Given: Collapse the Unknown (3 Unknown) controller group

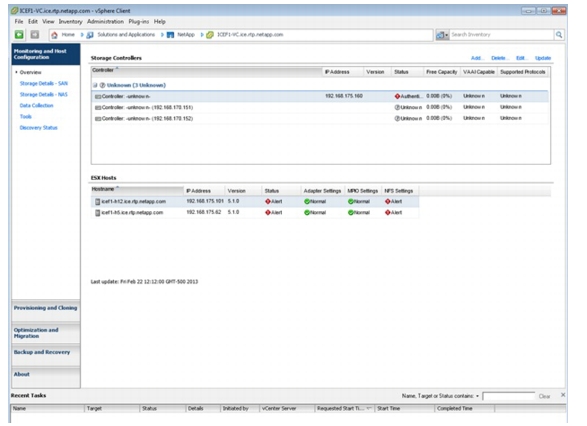Looking at the screenshot, I should (95, 85).
